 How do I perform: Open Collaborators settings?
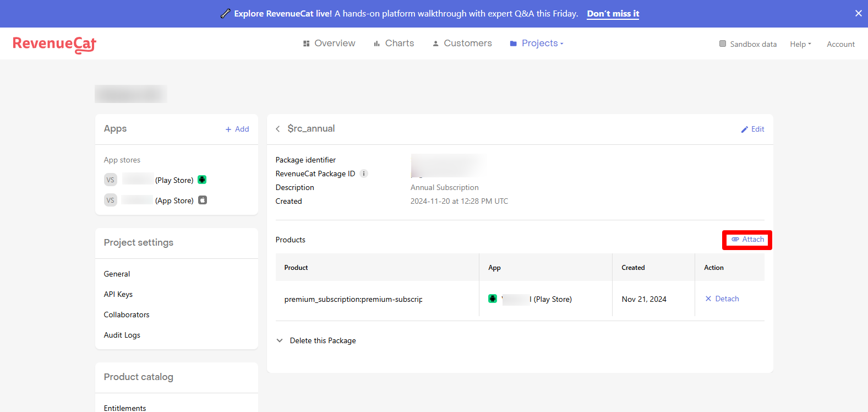(127, 315)
